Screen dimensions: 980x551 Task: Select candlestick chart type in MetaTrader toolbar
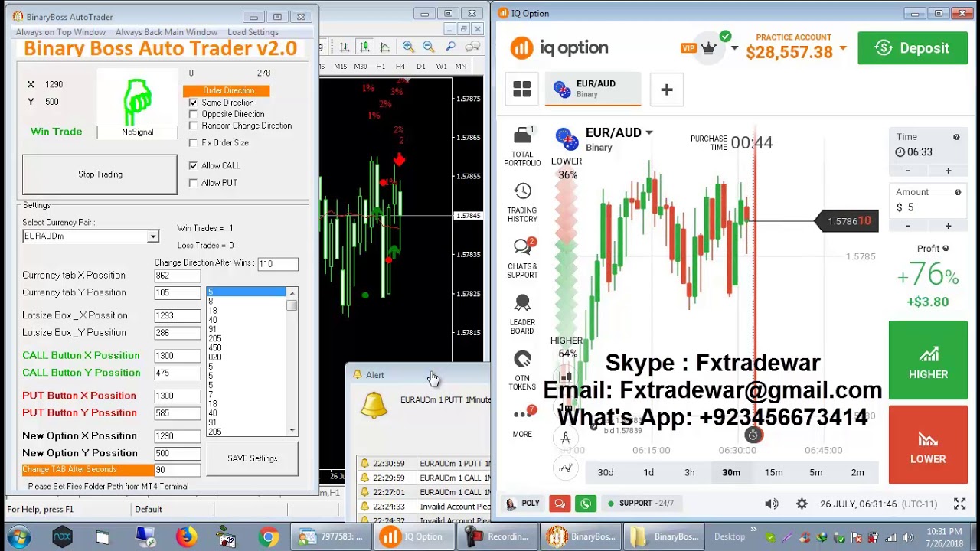point(364,47)
